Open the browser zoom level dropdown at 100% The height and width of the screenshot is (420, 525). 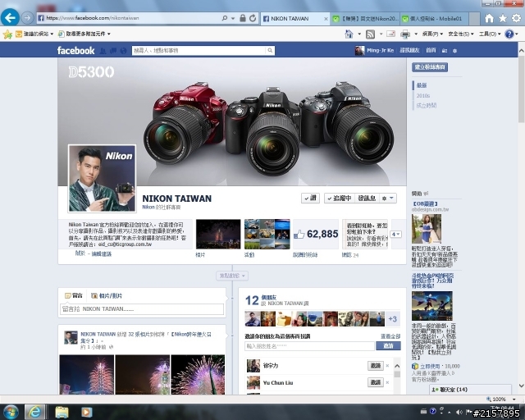coord(514,399)
